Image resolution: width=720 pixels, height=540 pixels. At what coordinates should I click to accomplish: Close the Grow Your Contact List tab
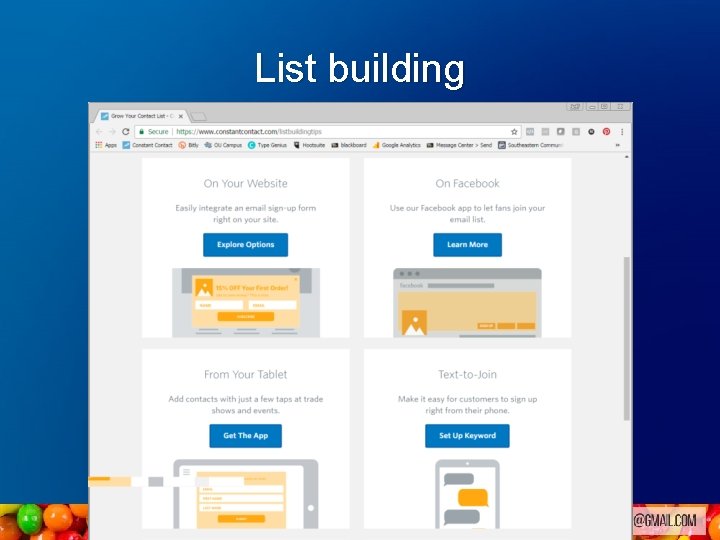181,116
